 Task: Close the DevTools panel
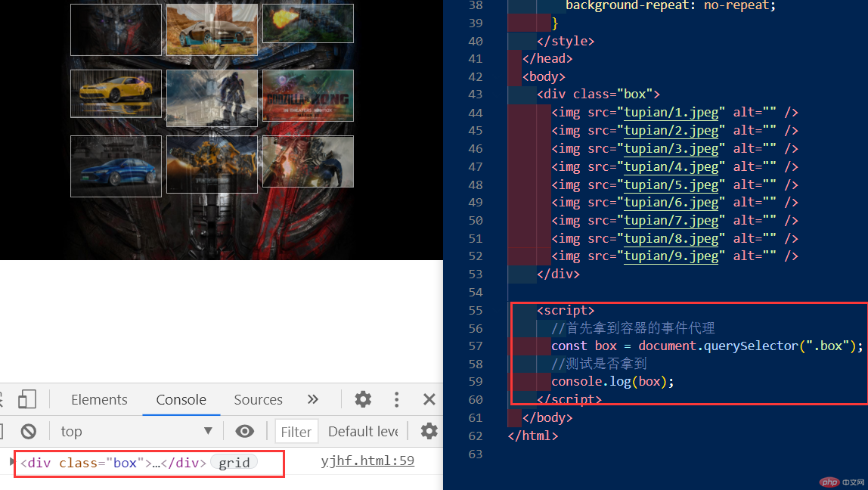coord(429,399)
